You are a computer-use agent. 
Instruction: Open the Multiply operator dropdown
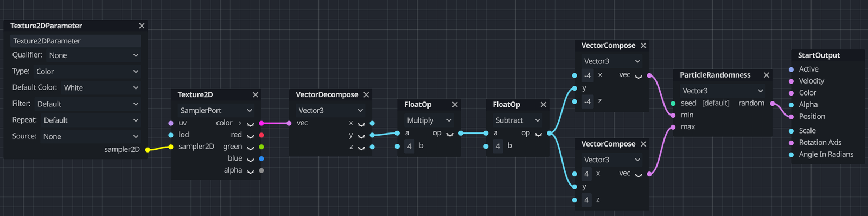(x=429, y=120)
